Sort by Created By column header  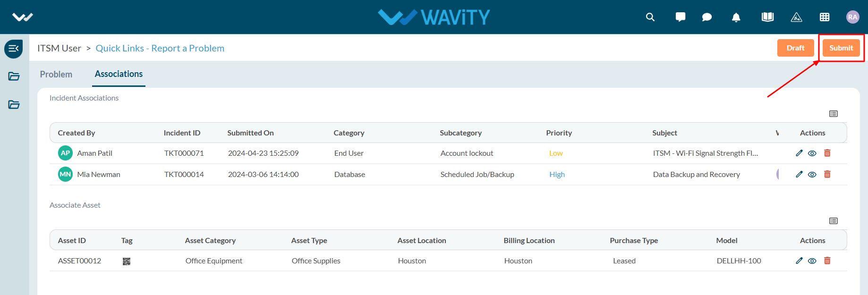77,133
